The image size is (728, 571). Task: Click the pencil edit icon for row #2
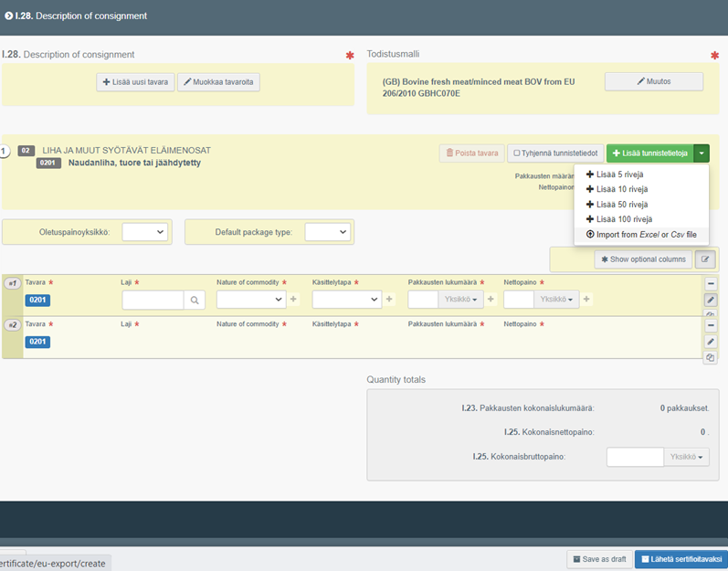(x=710, y=341)
